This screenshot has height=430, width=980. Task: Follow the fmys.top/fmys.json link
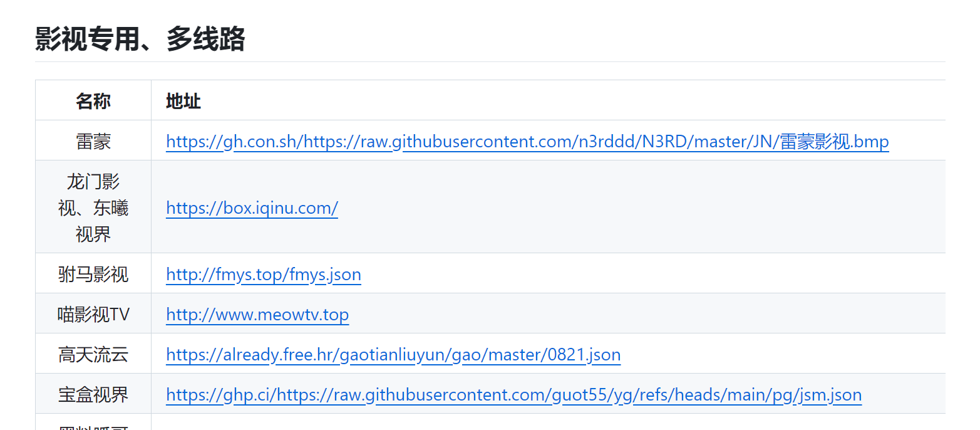click(x=264, y=275)
